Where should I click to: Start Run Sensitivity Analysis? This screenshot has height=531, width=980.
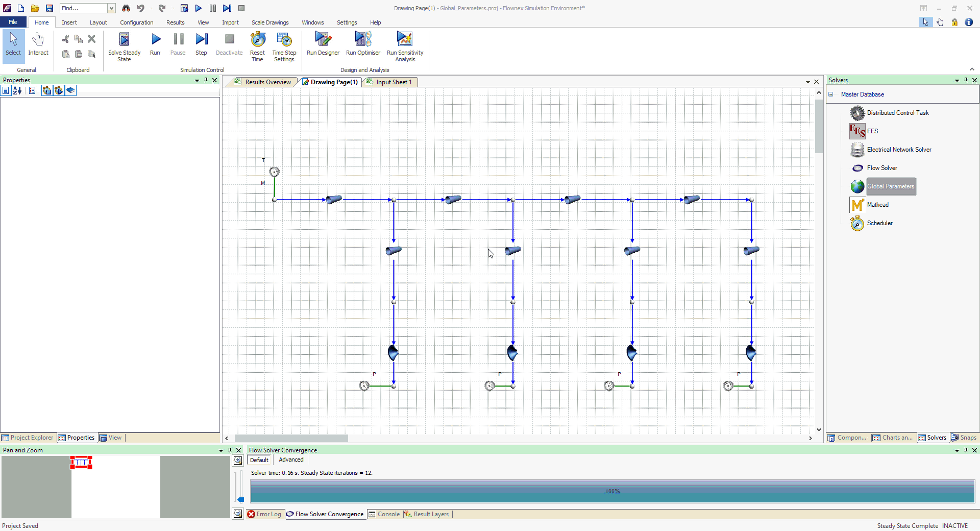[405, 40]
